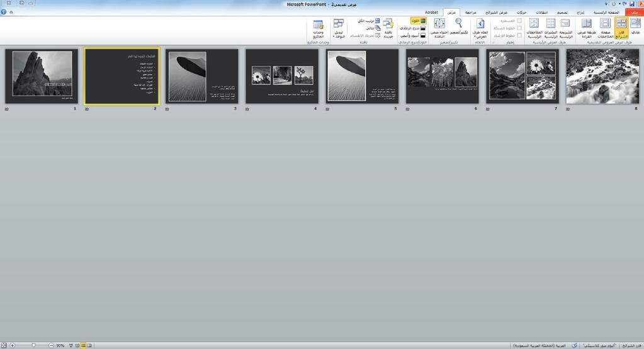Switch to Transitions (انتقالات) tab

542,13
